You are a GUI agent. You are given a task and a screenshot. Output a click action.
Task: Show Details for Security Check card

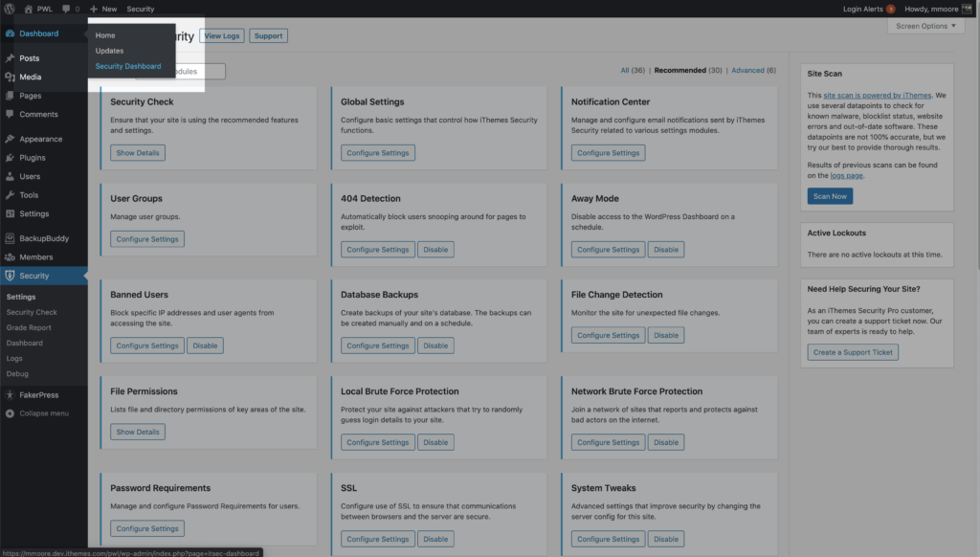138,152
